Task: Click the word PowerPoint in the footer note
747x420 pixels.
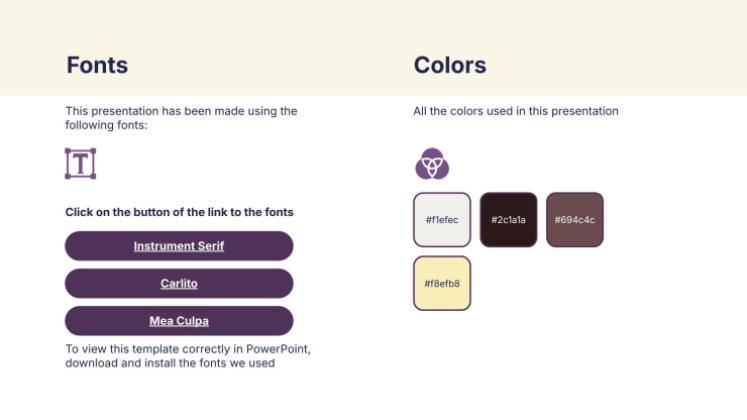Action: tap(278, 349)
